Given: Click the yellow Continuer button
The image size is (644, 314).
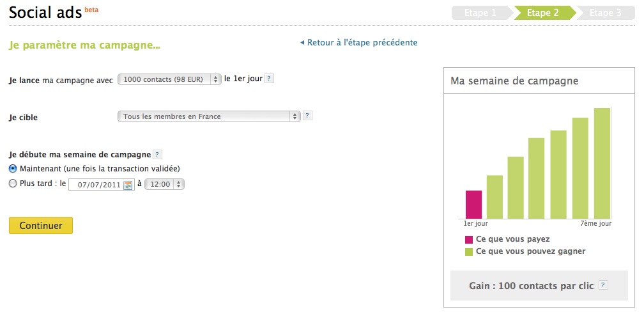Looking at the screenshot, I should (41, 226).
